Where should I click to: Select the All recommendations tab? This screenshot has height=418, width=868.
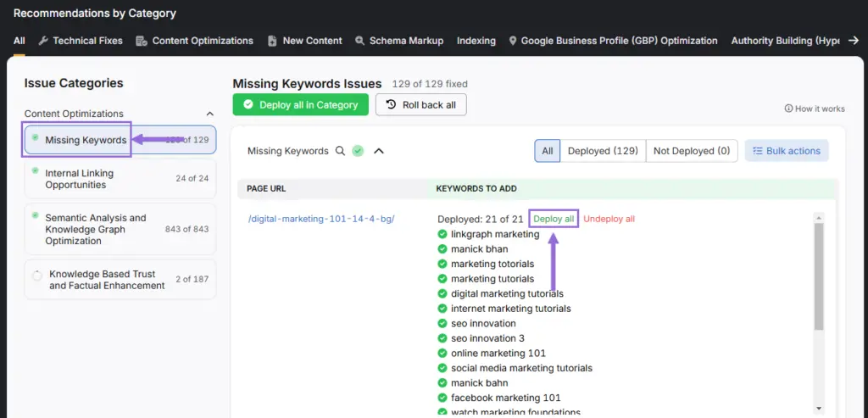point(19,41)
